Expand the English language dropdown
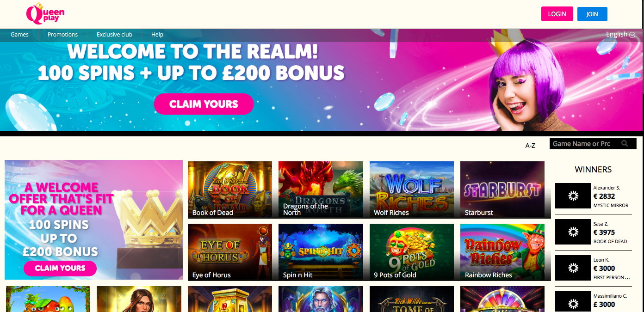This screenshot has width=644, height=312. pyautogui.click(x=620, y=34)
